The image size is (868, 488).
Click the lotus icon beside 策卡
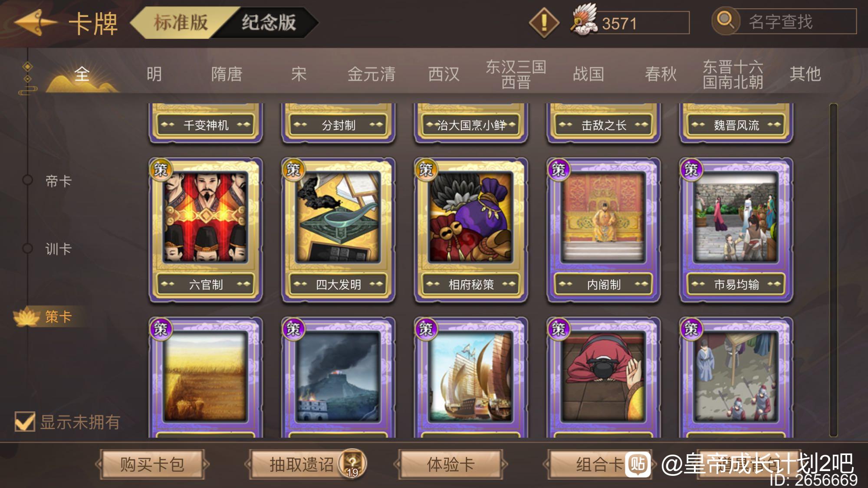coord(26,317)
